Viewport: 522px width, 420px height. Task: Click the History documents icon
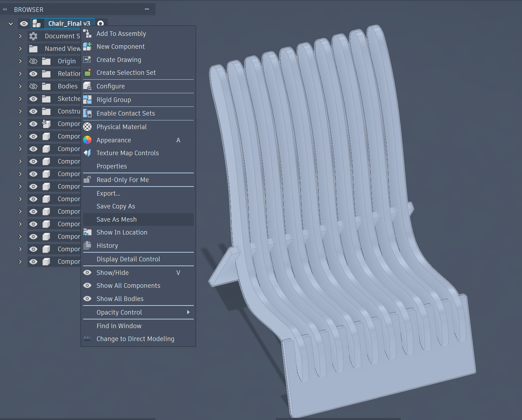point(87,245)
